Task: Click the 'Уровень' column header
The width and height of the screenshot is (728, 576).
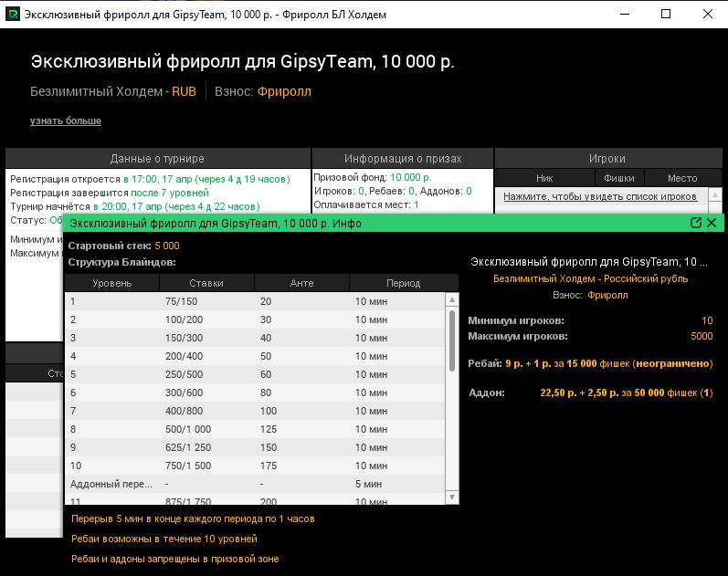Action: point(111,283)
